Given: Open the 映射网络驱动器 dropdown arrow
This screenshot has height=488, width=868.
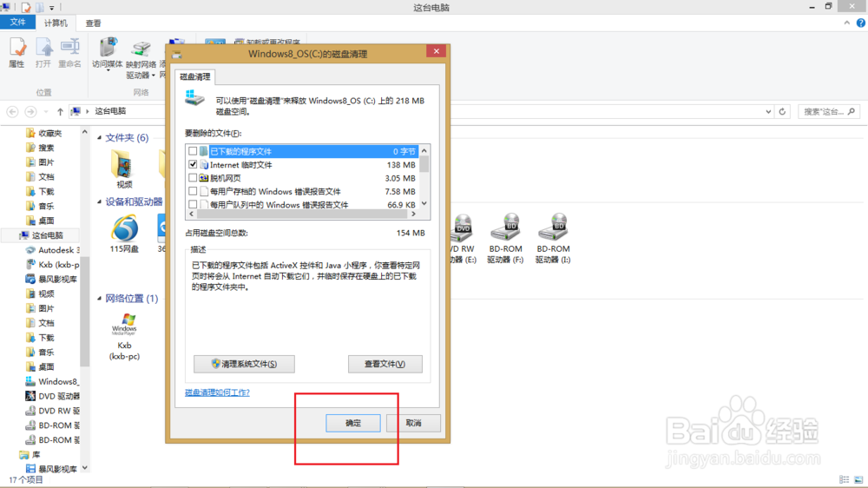Looking at the screenshot, I should click(153, 76).
